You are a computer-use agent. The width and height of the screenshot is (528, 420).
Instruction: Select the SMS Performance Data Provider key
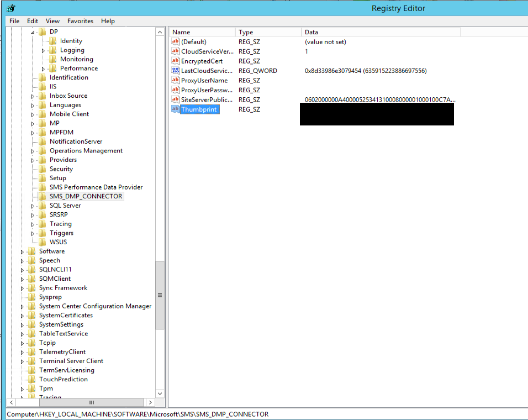(96, 187)
